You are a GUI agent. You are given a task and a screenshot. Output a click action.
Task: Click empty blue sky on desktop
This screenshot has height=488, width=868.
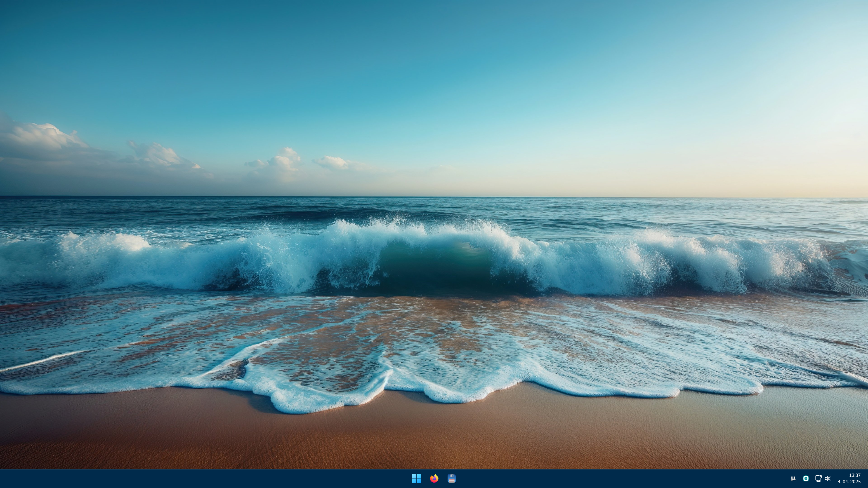click(x=438, y=67)
